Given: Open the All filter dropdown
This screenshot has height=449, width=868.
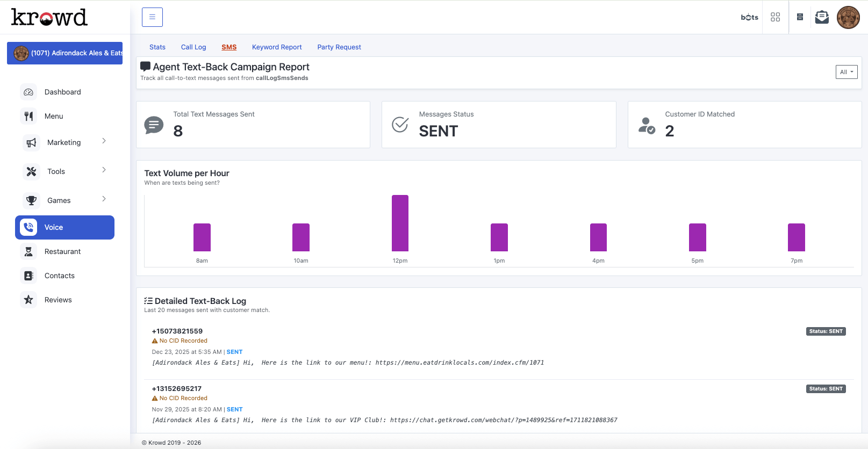Looking at the screenshot, I should point(846,72).
